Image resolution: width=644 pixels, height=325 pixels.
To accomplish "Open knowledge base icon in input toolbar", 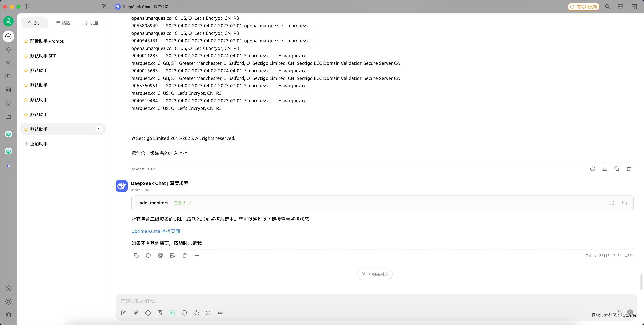I will pyautogui.click(x=160, y=313).
